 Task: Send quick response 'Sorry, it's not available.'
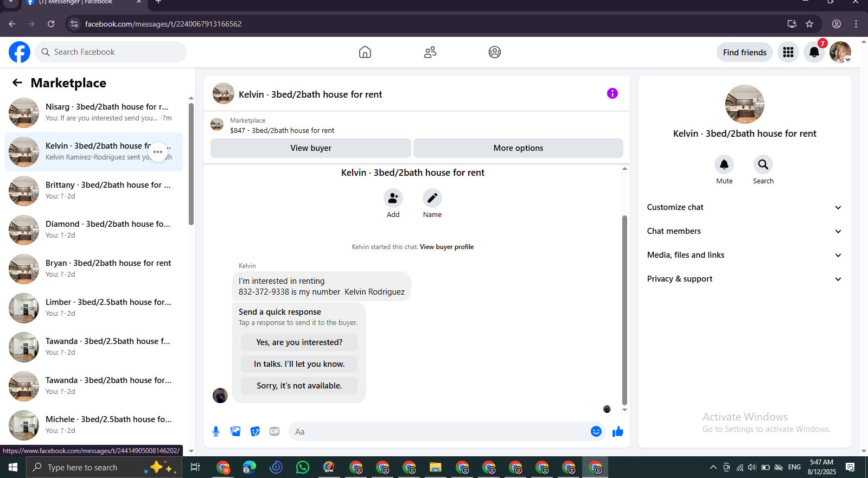(x=299, y=386)
